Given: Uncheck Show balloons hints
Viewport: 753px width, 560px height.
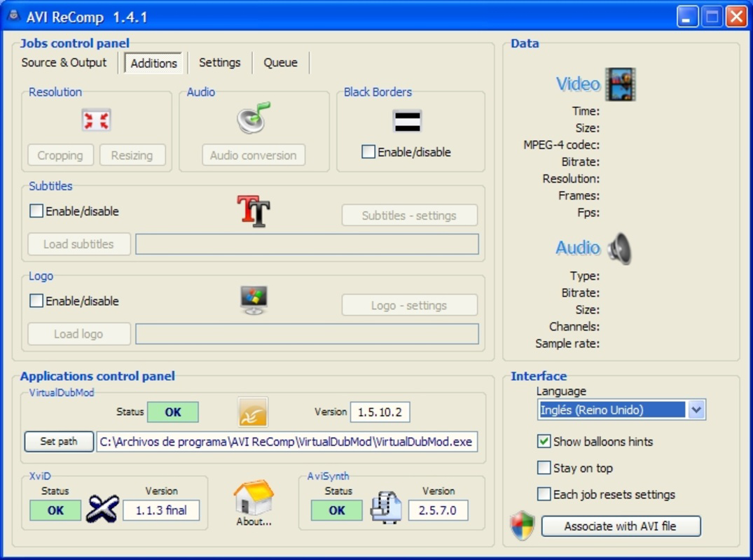Looking at the screenshot, I should (544, 442).
